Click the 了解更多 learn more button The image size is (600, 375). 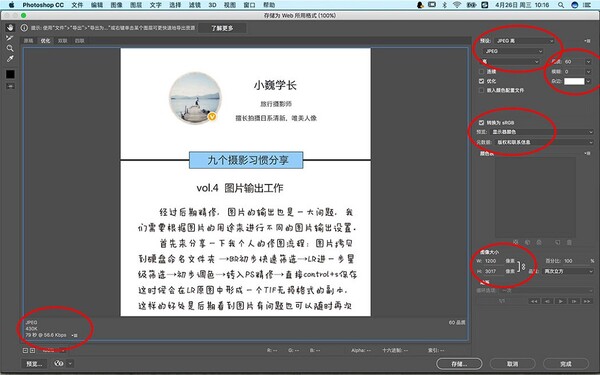(222, 28)
